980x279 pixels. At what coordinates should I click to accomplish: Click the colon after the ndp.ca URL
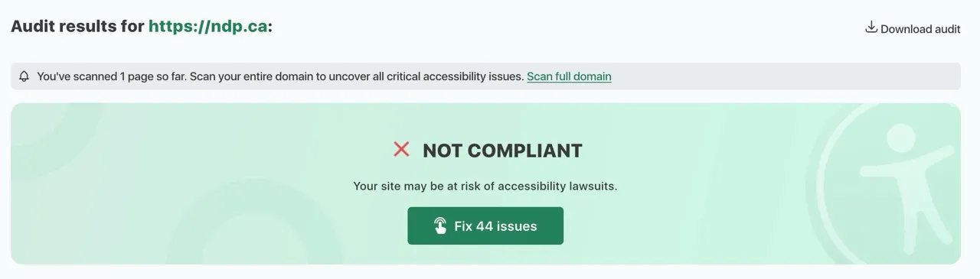pyautogui.click(x=270, y=28)
